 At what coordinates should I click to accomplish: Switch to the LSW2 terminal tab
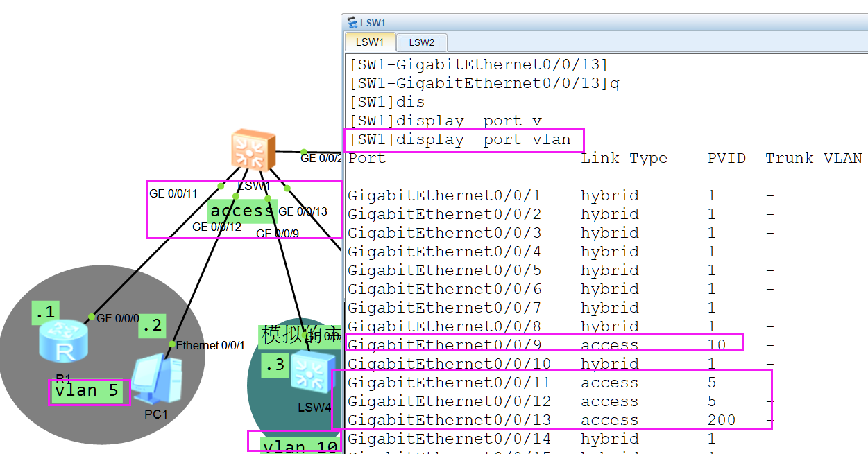pyautogui.click(x=421, y=42)
